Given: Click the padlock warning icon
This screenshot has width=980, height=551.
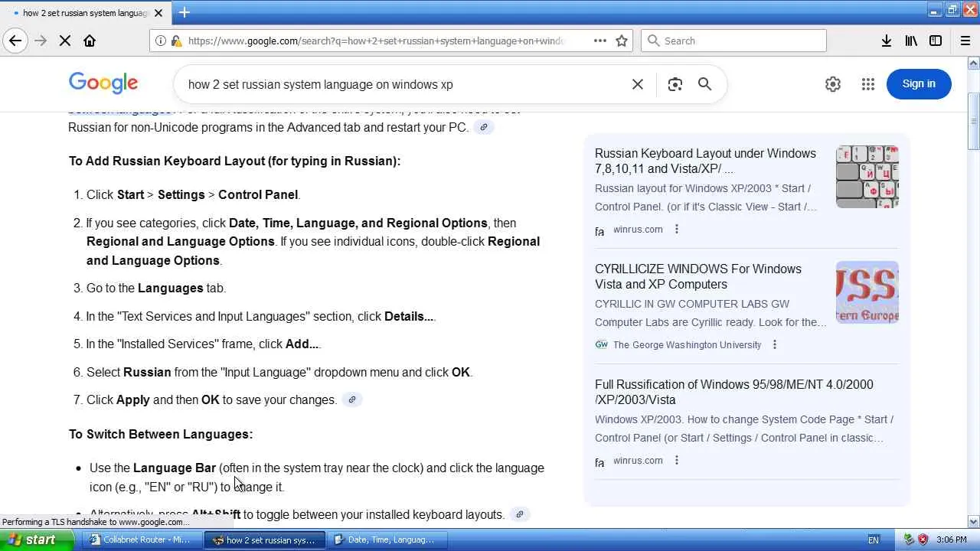Looking at the screenshot, I should [176, 41].
